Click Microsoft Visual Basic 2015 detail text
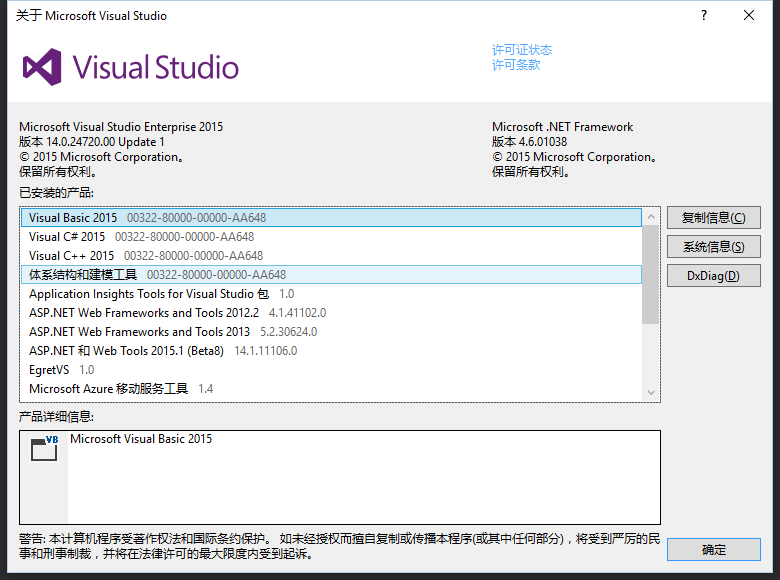 coord(141,439)
